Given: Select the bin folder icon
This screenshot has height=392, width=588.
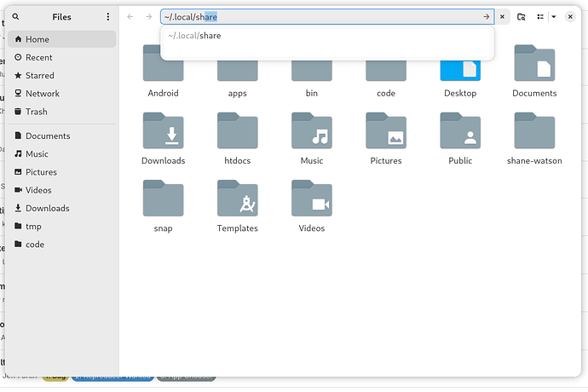Looking at the screenshot, I should 312,72.
